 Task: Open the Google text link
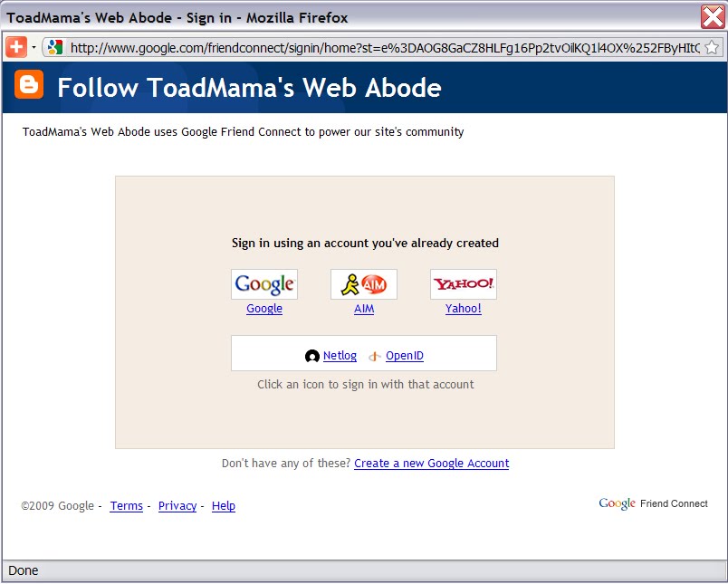[264, 309]
